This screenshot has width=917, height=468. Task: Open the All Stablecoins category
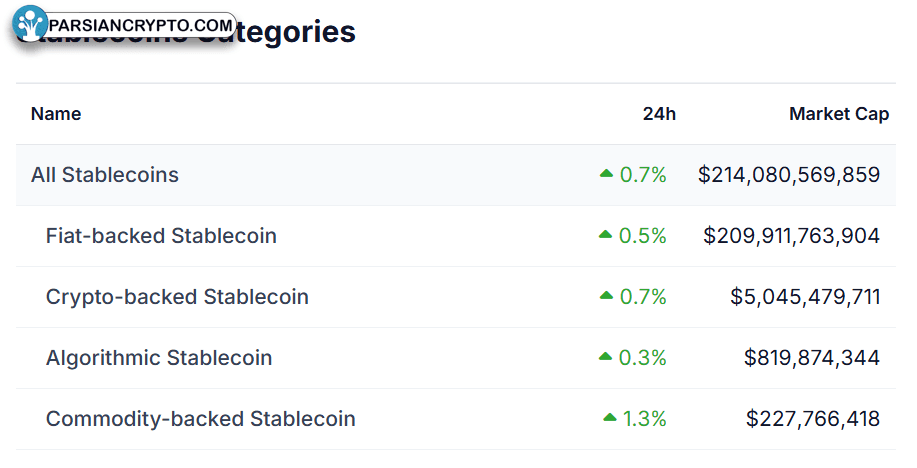pos(105,174)
